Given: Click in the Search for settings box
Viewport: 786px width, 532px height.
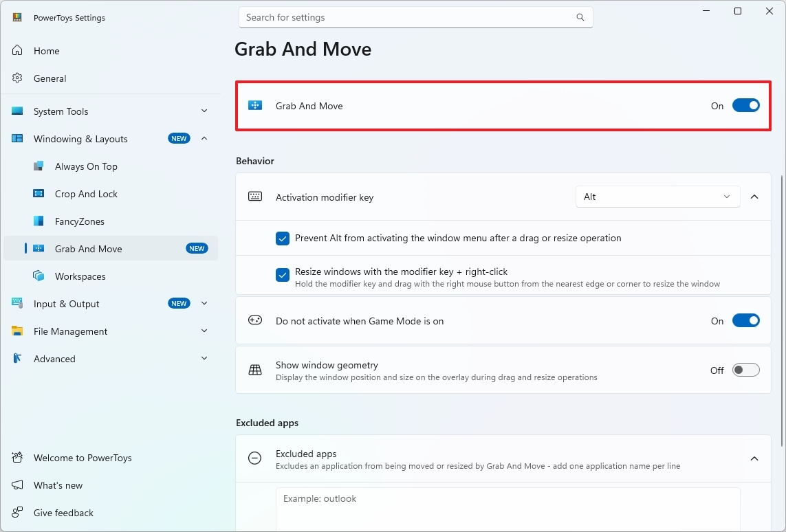Looking at the screenshot, I should (415, 17).
